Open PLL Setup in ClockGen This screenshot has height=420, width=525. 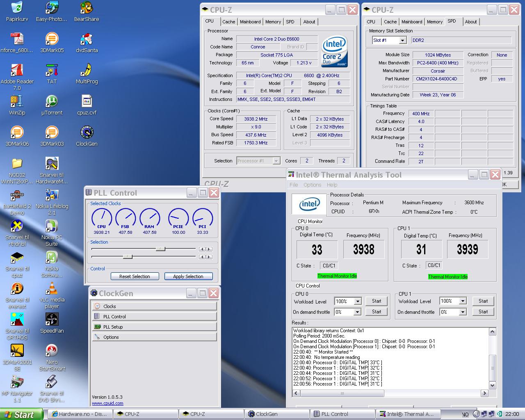coord(154,326)
